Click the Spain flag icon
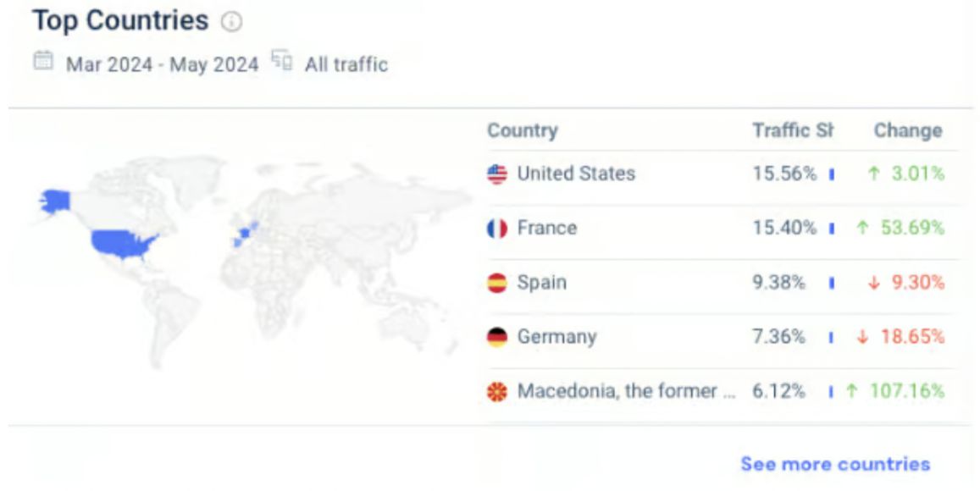 (497, 283)
